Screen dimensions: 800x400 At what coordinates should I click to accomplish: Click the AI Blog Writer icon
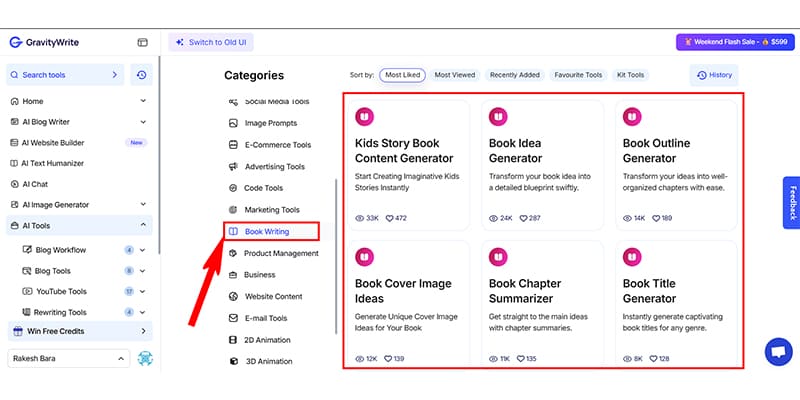coord(14,122)
